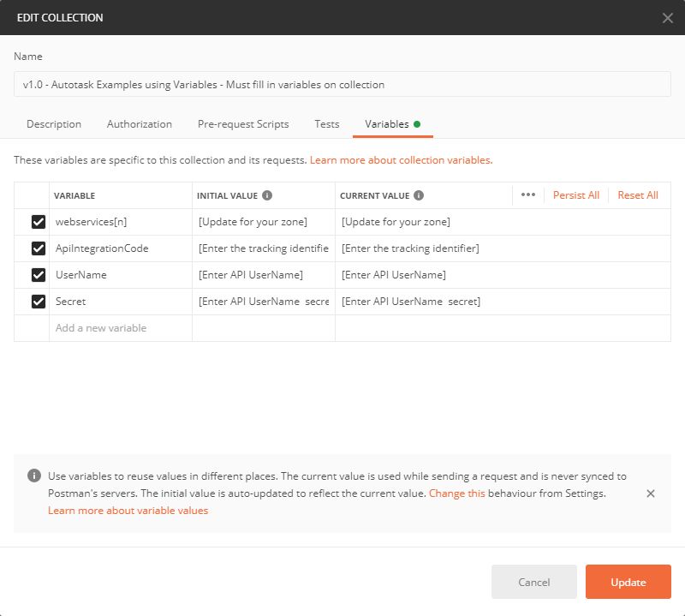Viewport: 685px width, 616px height.
Task: Open the Initial Value info tooltip
Action: coord(268,195)
